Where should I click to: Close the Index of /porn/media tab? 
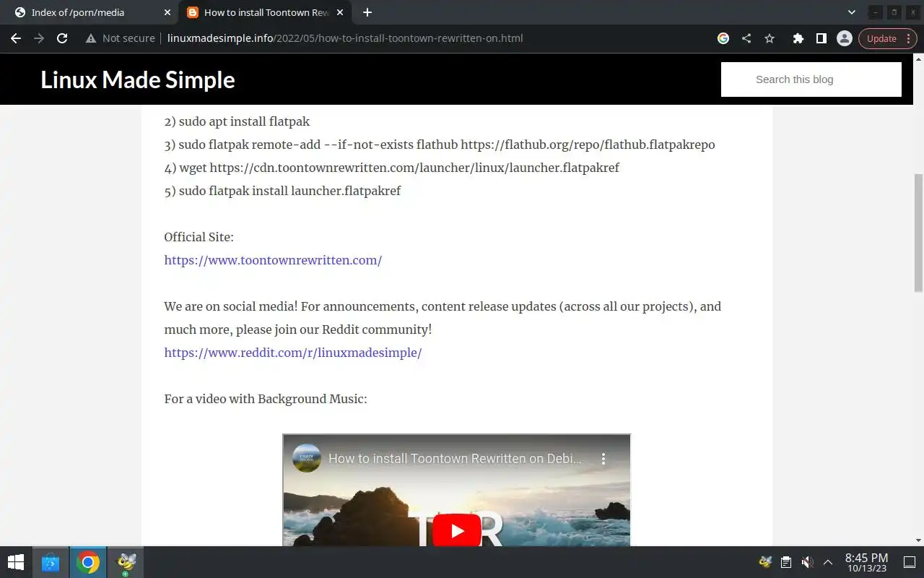[x=167, y=12]
